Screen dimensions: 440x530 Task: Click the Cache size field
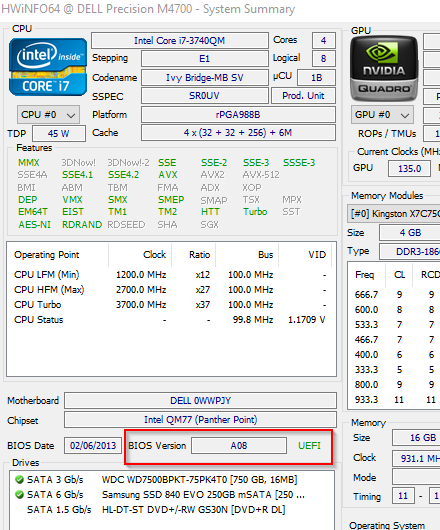(x=238, y=132)
